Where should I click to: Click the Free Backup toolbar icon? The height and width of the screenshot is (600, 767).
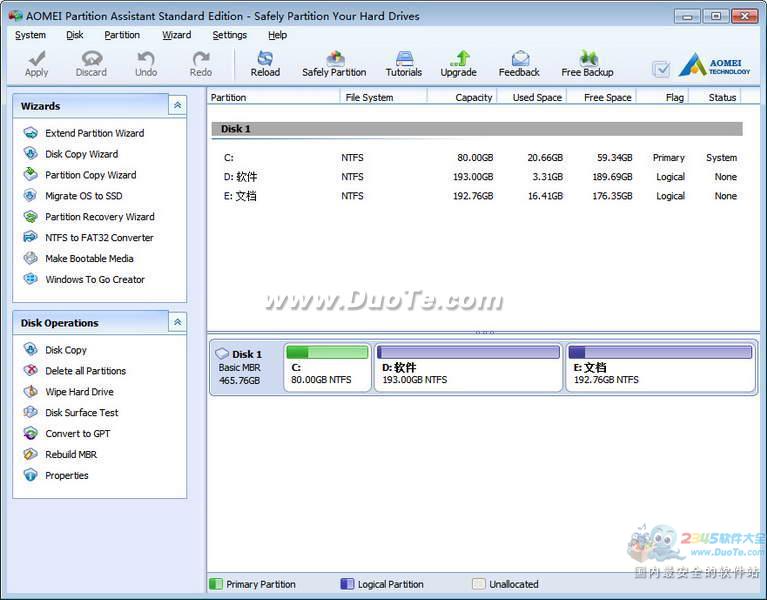(588, 59)
